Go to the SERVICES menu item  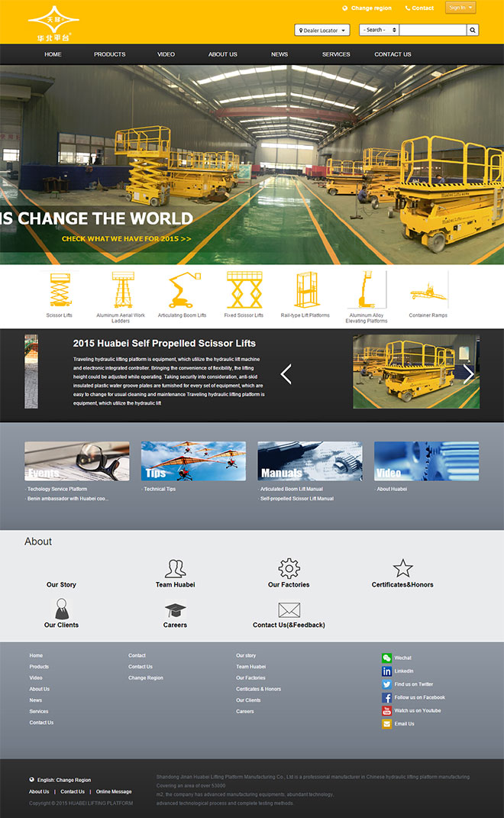(336, 54)
